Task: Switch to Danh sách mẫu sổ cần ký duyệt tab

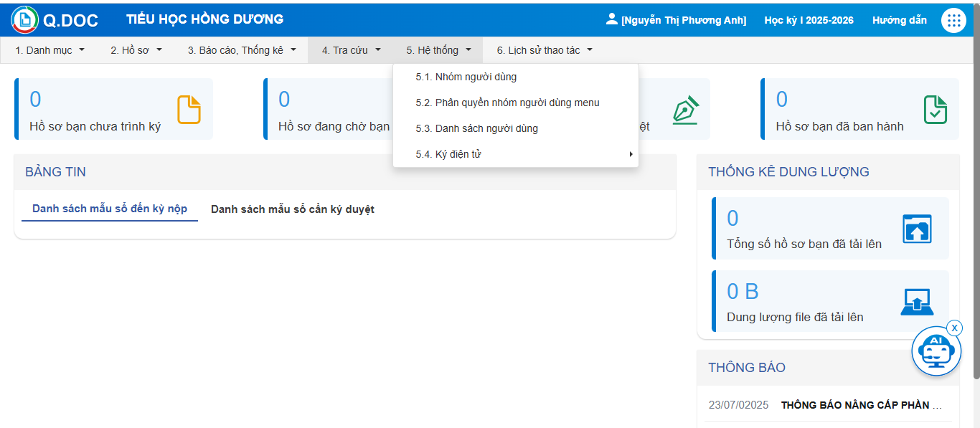Action: click(292, 209)
